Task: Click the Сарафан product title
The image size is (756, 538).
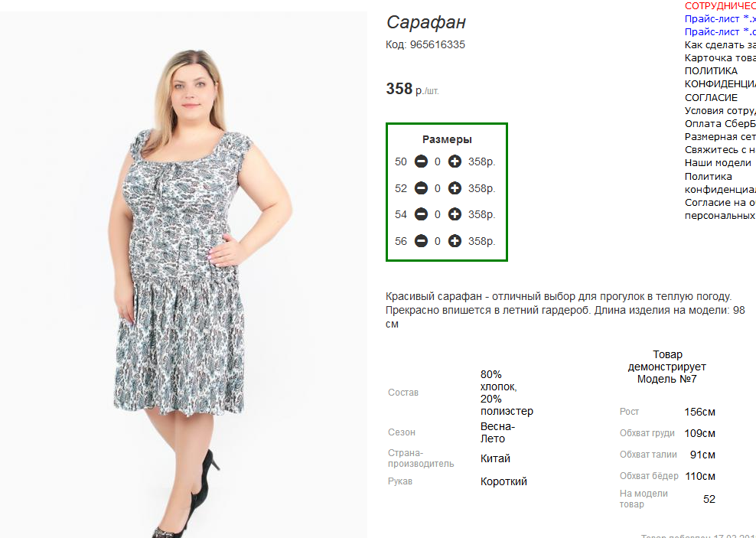Action: coord(426,22)
